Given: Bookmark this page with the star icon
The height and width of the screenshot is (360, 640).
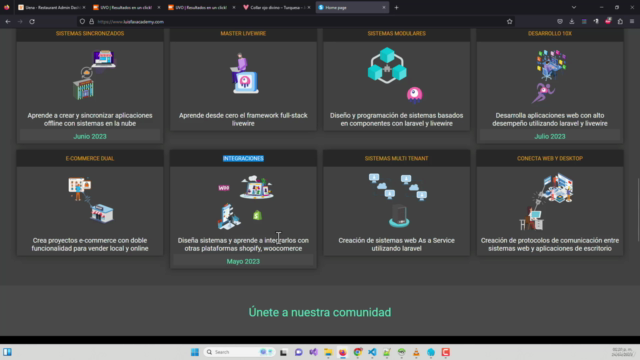Looking at the screenshot, I should (509, 22).
